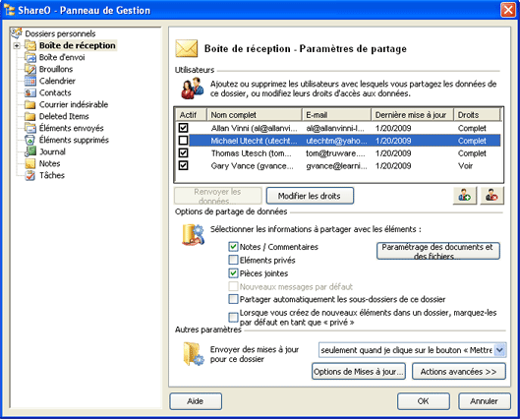Check the mark new items as privé box
Image resolution: width=520 pixels, height=420 pixels.
(x=233, y=318)
